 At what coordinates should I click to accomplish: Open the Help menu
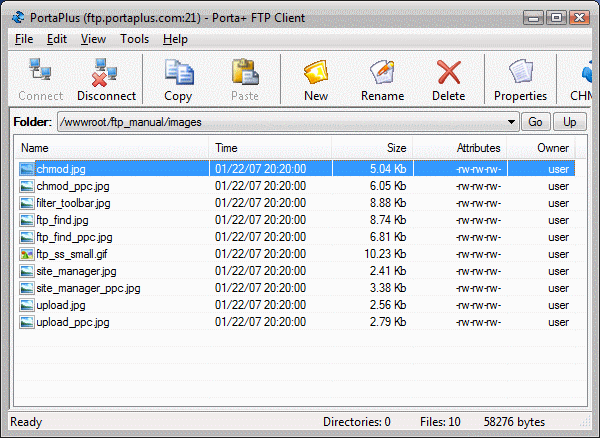pos(175,39)
